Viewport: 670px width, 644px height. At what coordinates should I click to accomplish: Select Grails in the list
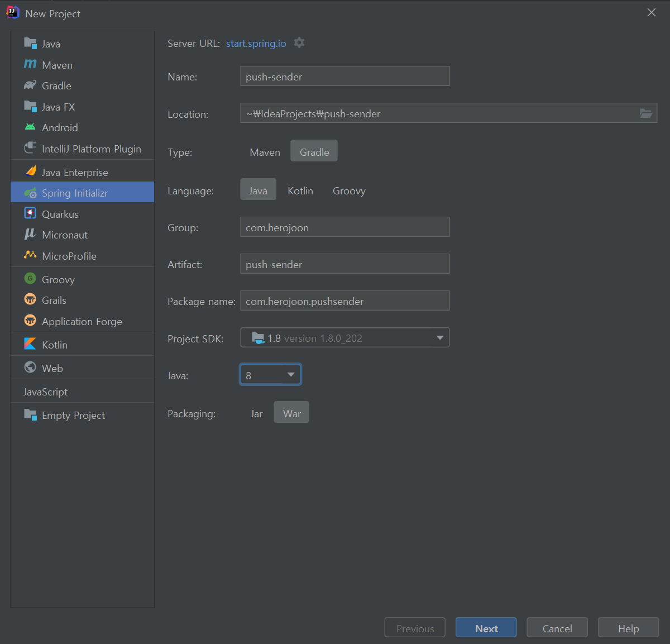82,300
